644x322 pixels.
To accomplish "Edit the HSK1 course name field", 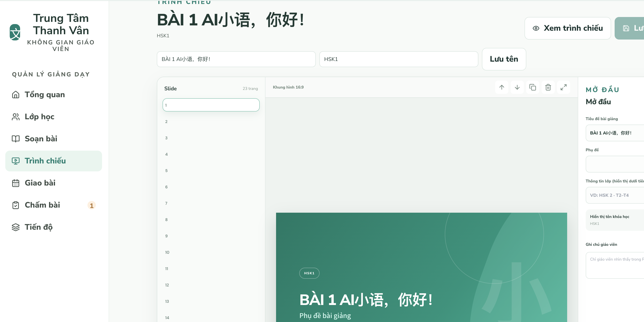I will 398,59.
